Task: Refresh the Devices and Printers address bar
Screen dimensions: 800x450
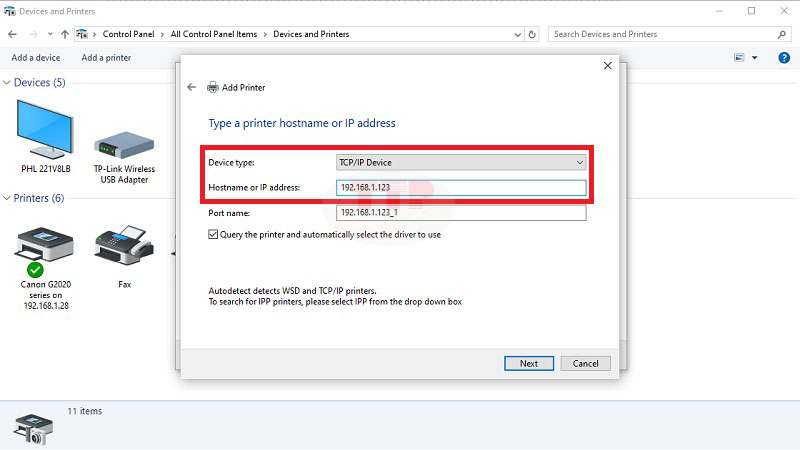Action: (532, 34)
